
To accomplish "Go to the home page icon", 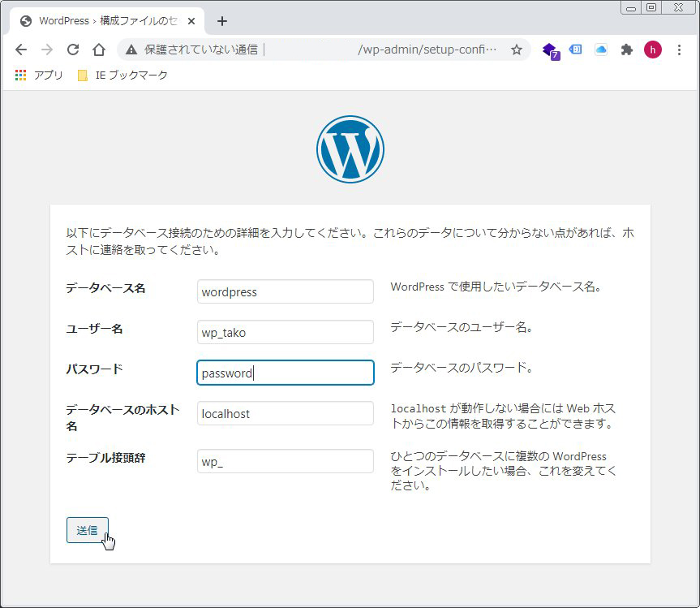I will tap(99, 50).
